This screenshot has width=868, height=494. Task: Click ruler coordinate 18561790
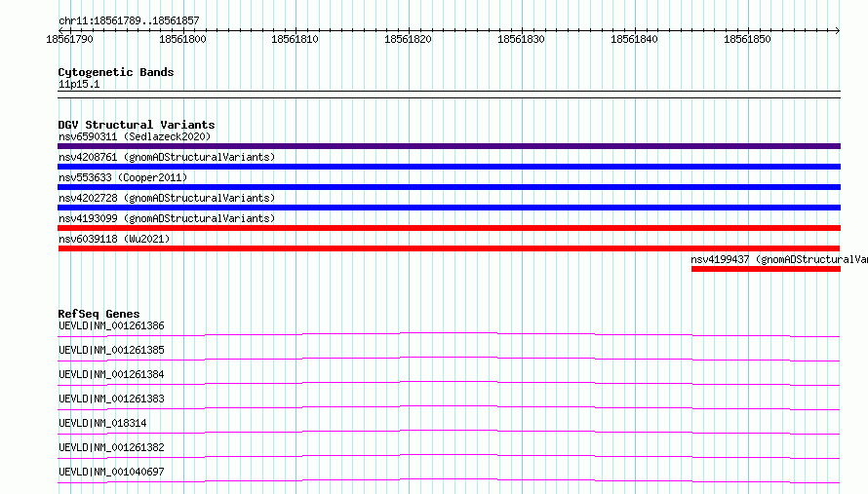(70, 39)
